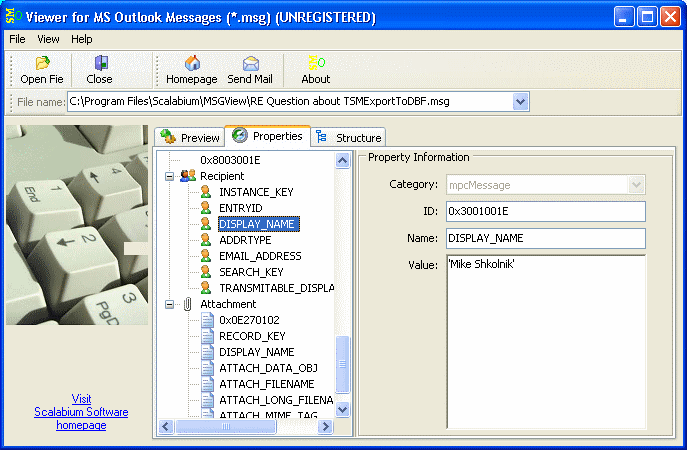Select the Properties tab
The height and width of the screenshot is (450, 687).
click(x=267, y=136)
